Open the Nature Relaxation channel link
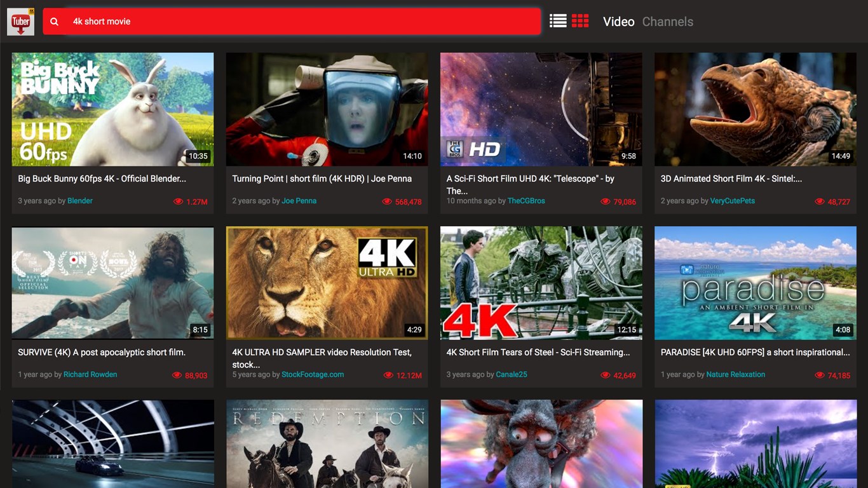Screen dimensions: 868x488 point(736,374)
